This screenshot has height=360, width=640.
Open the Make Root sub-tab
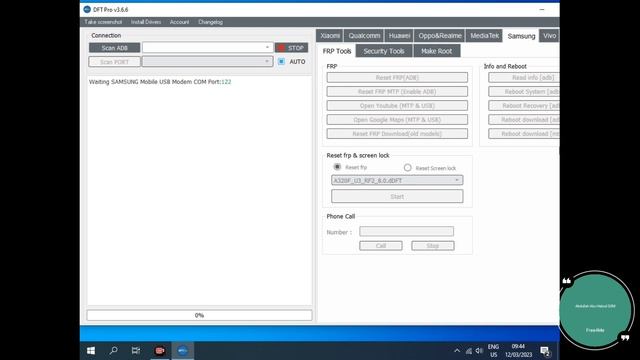(x=437, y=51)
